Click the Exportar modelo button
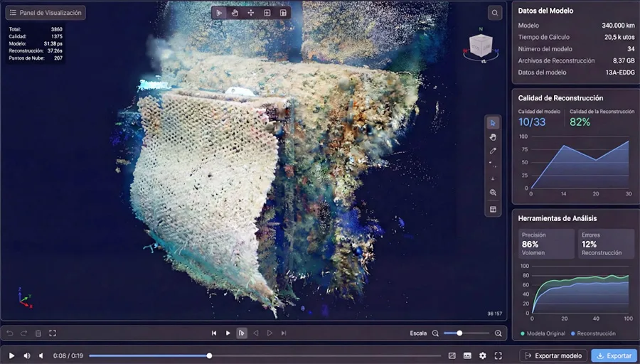Viewport: 640px width, 364px height. coord(553,355)
